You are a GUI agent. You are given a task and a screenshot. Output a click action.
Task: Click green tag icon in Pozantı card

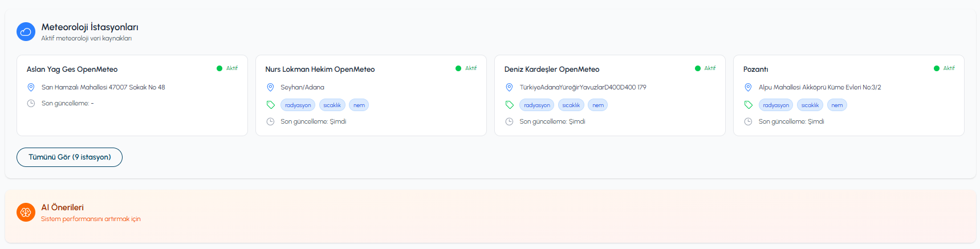748,105
